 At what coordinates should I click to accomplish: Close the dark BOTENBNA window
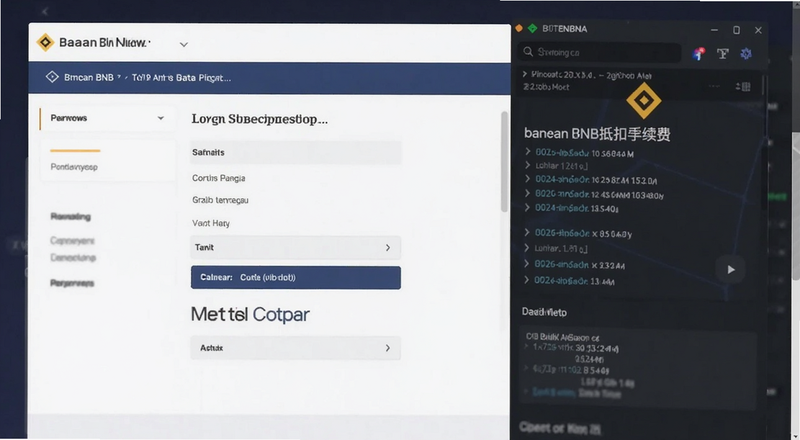point(758,30)
